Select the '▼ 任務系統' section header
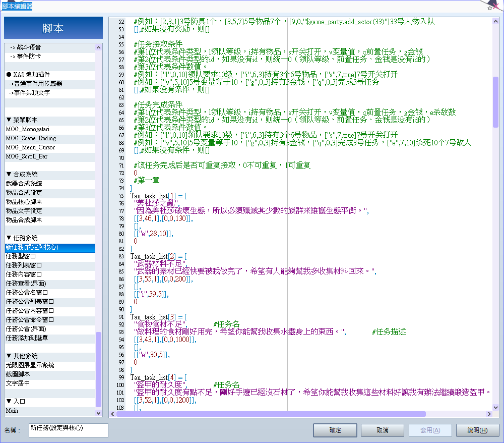 tap(50, 238)
